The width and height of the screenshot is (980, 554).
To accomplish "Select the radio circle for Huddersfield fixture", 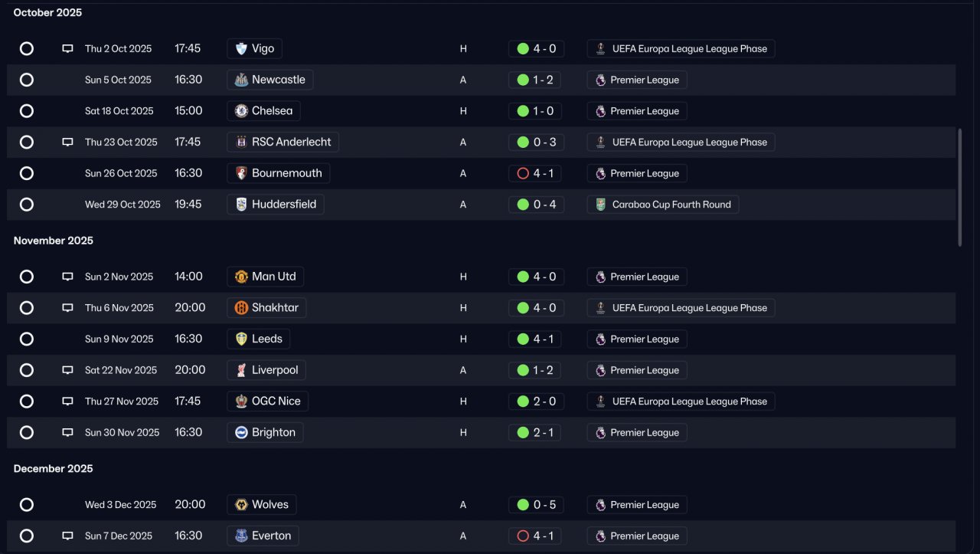I will tap(27, 205).
